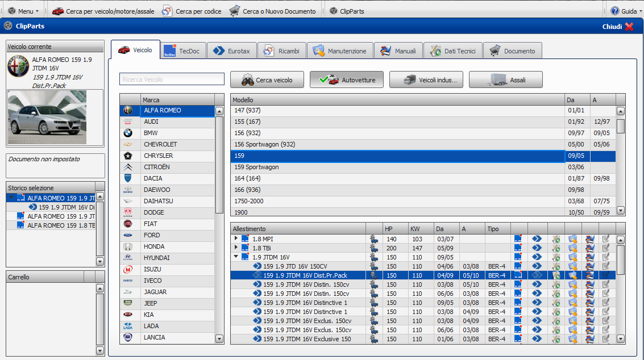Open Eurotax icon in 1.8 MPI row
The height and width of the screenshot is (360, 644).
click(x=537, y=239)
